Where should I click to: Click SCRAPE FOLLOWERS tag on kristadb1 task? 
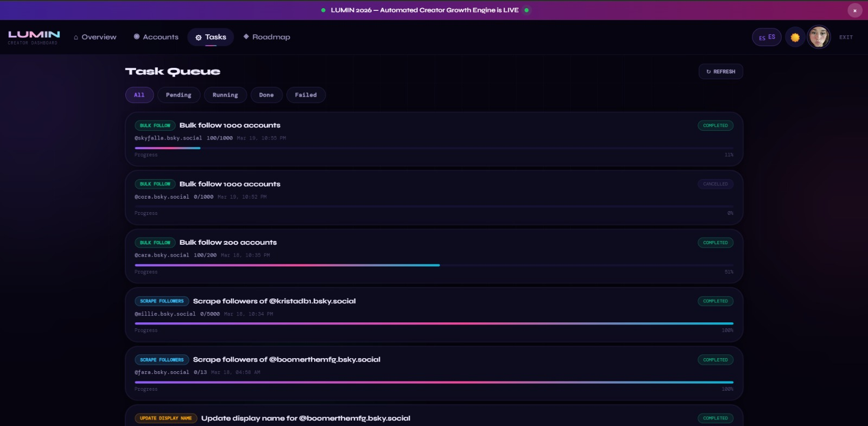tap(162, 301)
